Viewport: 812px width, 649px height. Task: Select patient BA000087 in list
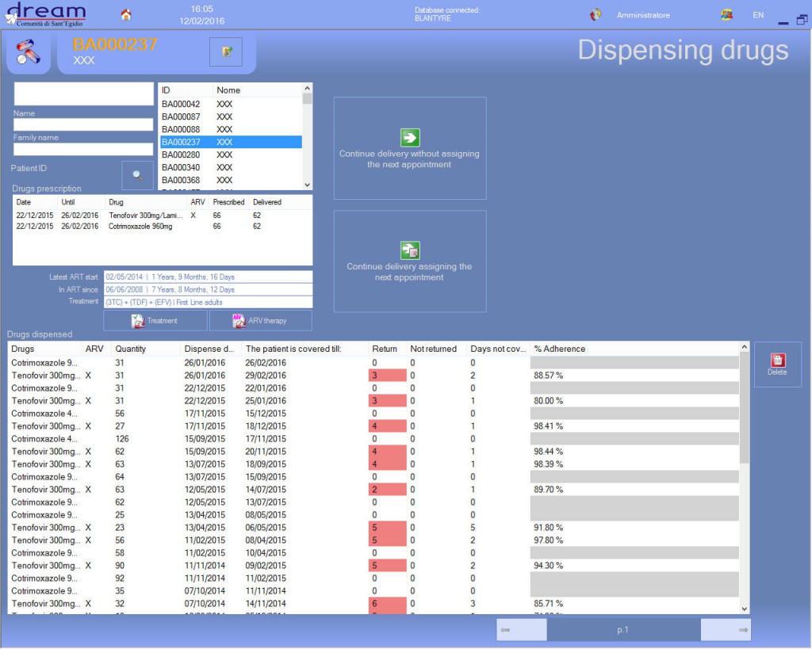click(231, 117)
